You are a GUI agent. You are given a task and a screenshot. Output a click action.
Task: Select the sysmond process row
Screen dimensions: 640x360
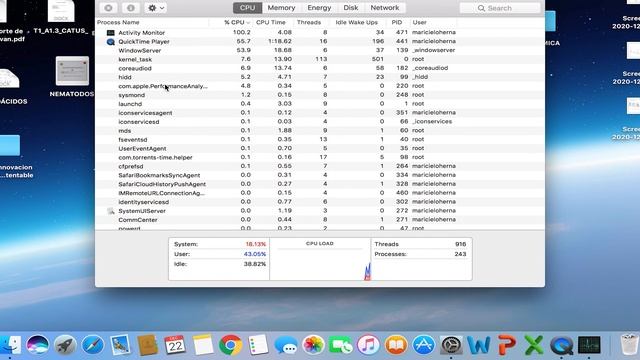click(x=320, y=95)
